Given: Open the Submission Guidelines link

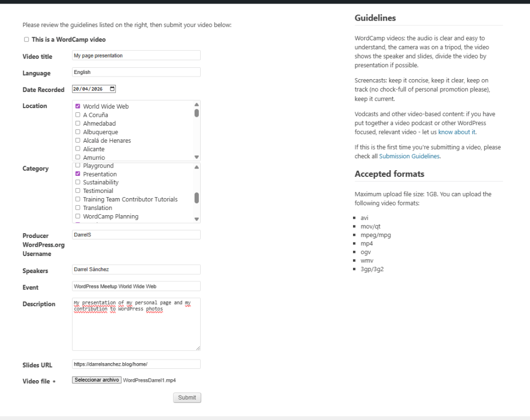Looking at the screenshot, I should coord(409,156).
